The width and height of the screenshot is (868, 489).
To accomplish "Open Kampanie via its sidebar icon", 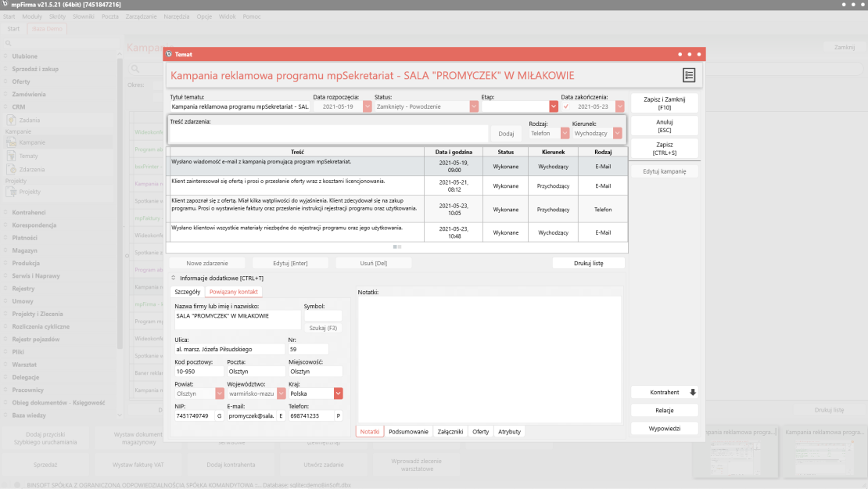I will click(11, 142).
